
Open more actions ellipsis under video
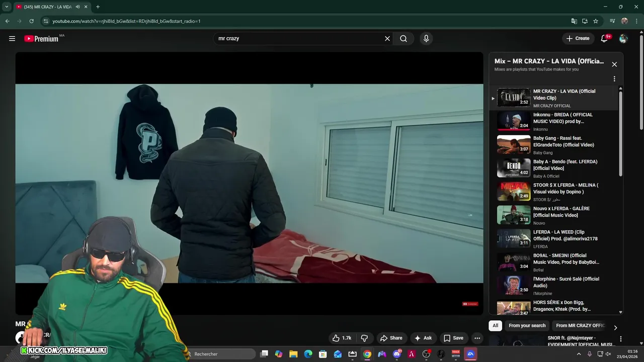[477, 338]
